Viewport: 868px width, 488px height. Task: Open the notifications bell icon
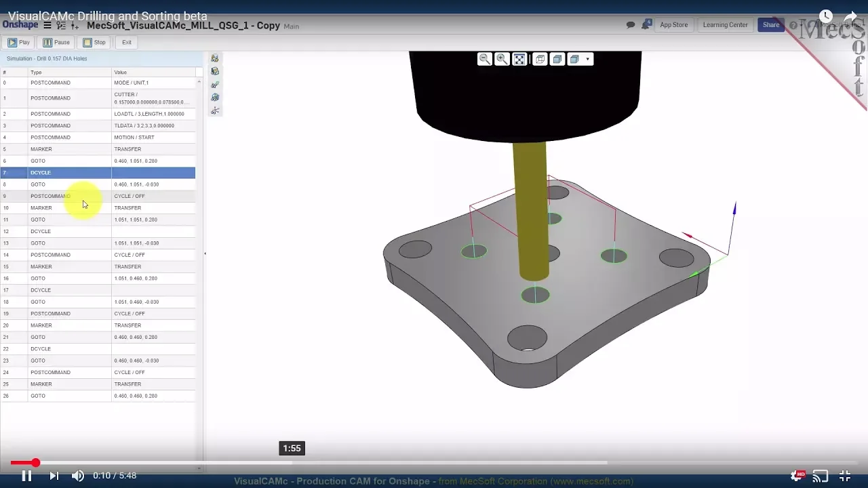646,24
